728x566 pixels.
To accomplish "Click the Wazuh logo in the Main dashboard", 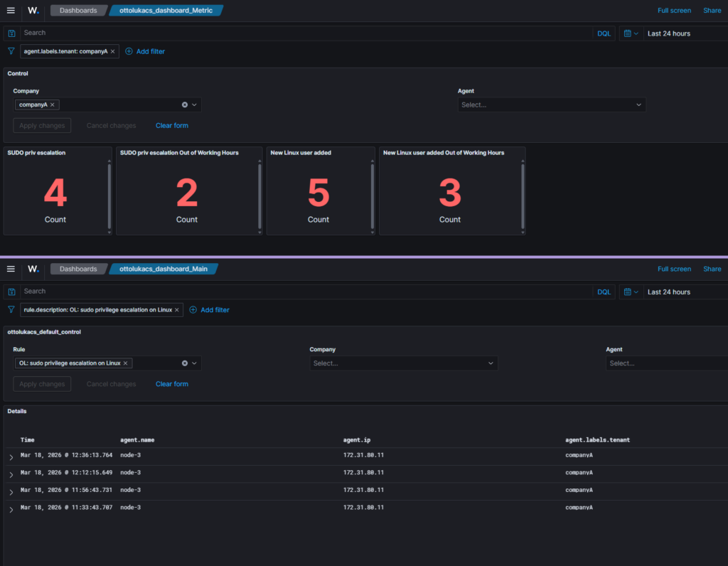I will 33,269.
